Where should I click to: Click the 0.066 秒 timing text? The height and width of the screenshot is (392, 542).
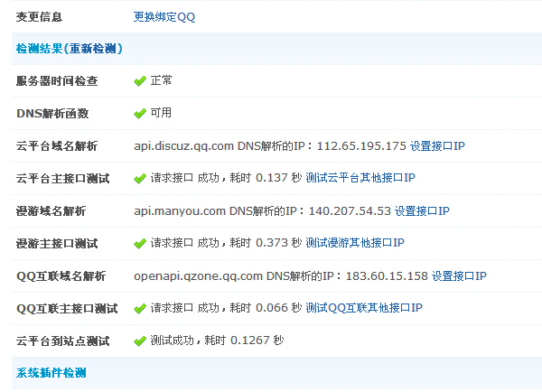[278, 308]
